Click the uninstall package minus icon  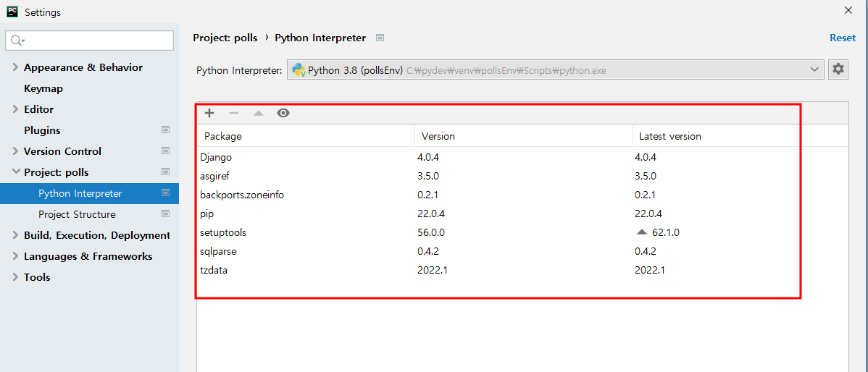tap(233, 114)
